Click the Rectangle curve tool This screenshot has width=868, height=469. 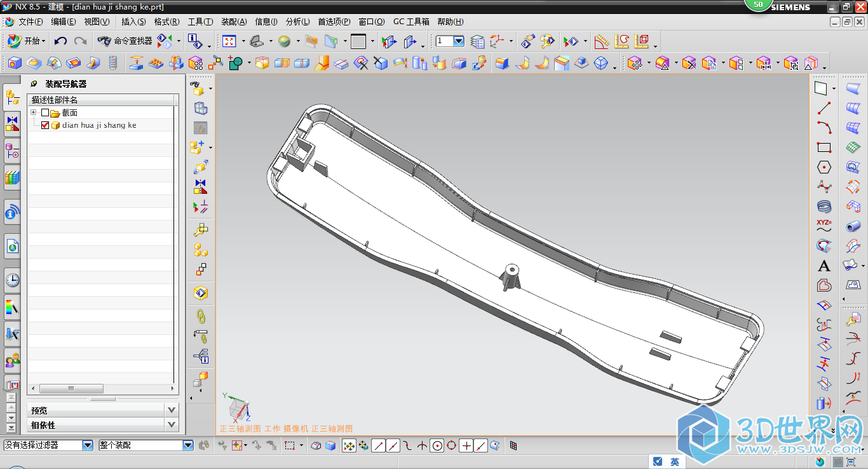coord(824,147)
